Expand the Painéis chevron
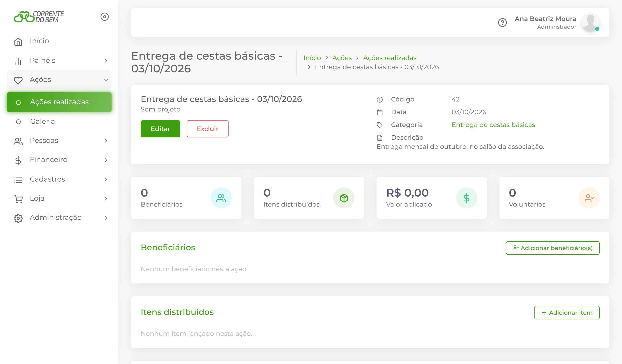622x364 pixels. click(x=106, y=61)
